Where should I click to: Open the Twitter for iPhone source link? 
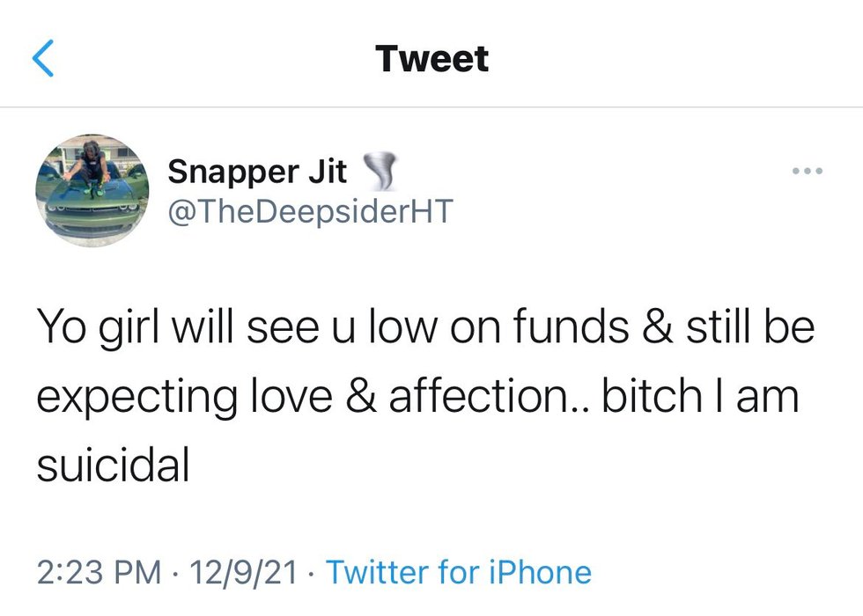click(x=459, y=573)
